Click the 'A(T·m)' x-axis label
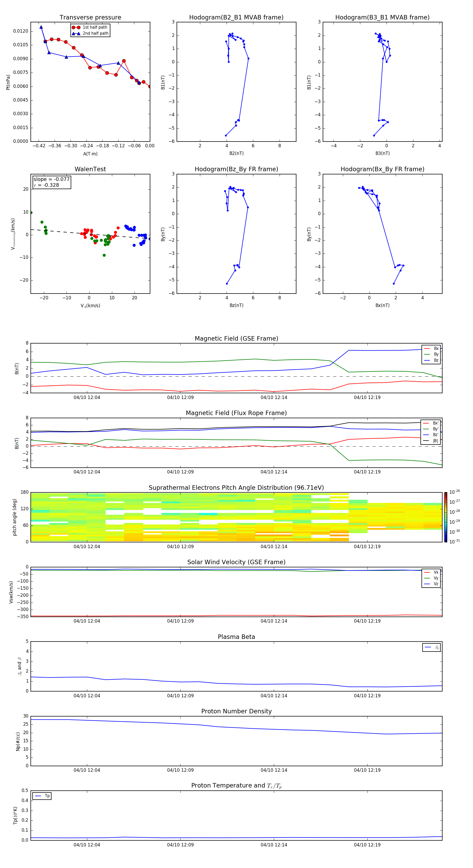Viewport: 473px width, 868px height. pyautogui.click(x=90, y=154)
